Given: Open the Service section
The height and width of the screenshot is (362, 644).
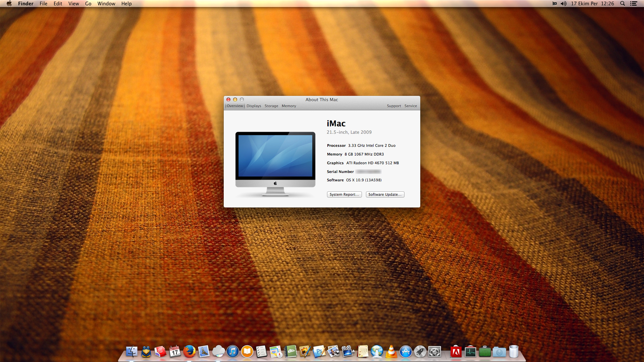Looking at the screenshot, I should [411, 106].
